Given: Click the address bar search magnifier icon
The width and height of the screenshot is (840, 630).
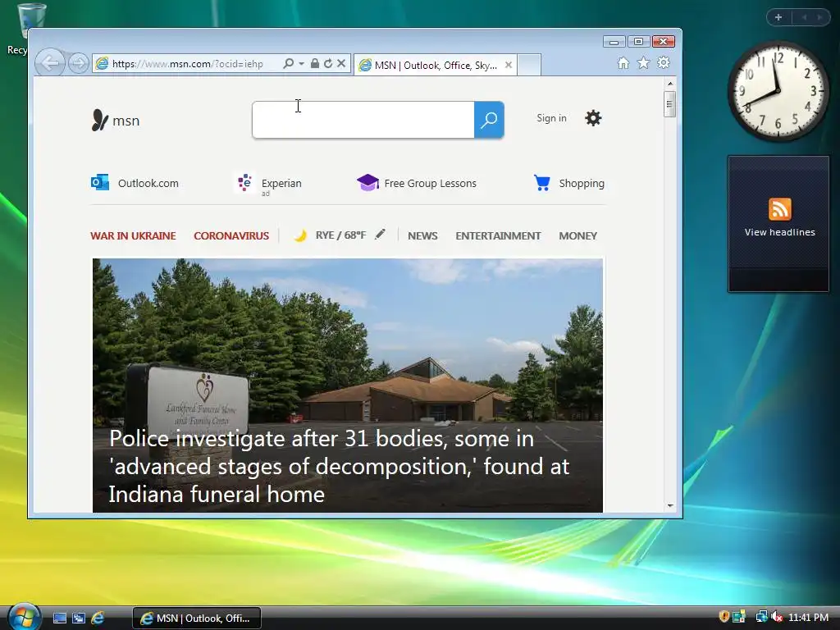Looking at the screenshot, I should 288,64.
